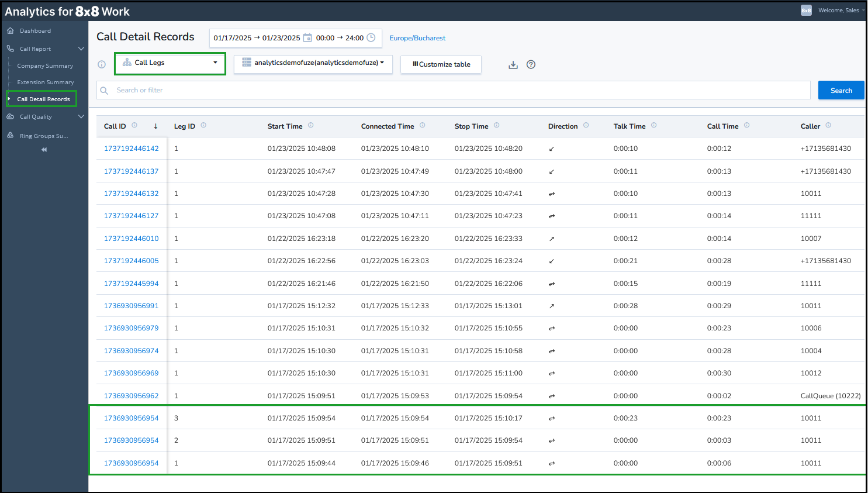Open the Dashboard home icon
Image resolution: width=868 pixels, height=493 pixels.
(x=10, y=30)
